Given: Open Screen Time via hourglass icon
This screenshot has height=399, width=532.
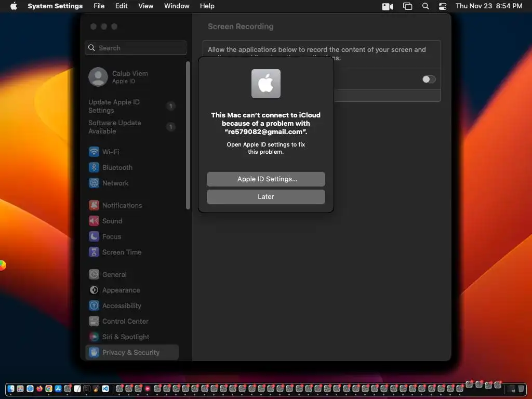Looking at the screenshot, I should [94, 252].
